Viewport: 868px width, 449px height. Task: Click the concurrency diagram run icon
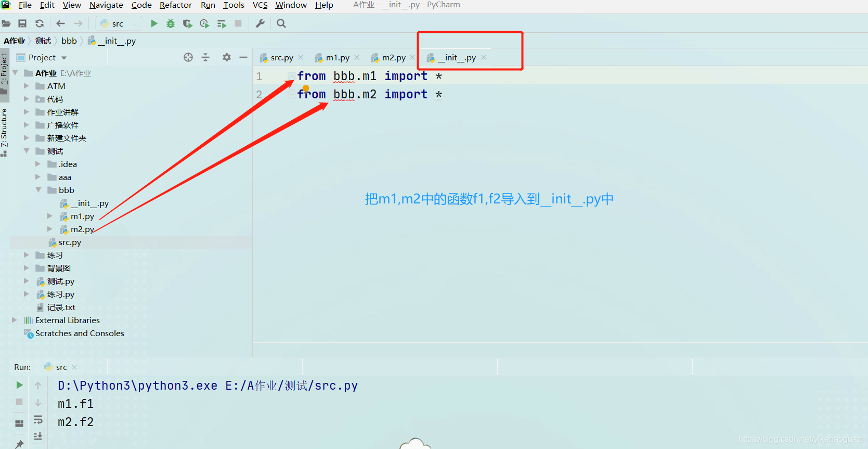pos(222,23)
